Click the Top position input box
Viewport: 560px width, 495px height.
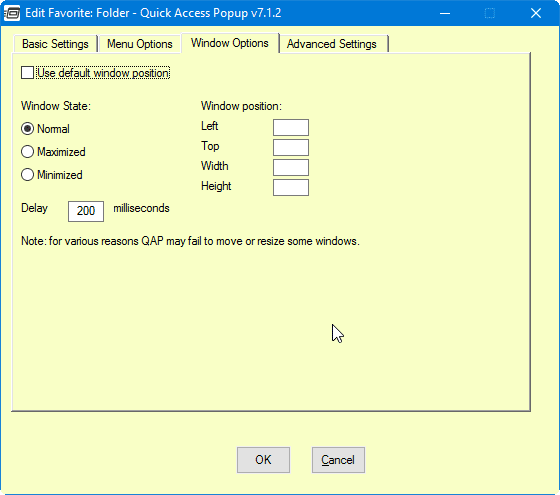[x=291, y=148]
